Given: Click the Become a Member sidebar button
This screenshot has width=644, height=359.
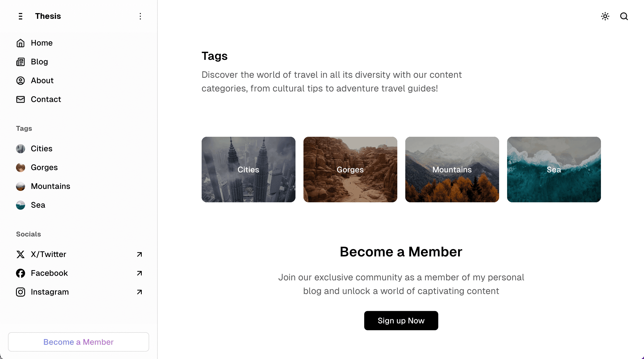Looking at the screenshot, I should (78, 342).
